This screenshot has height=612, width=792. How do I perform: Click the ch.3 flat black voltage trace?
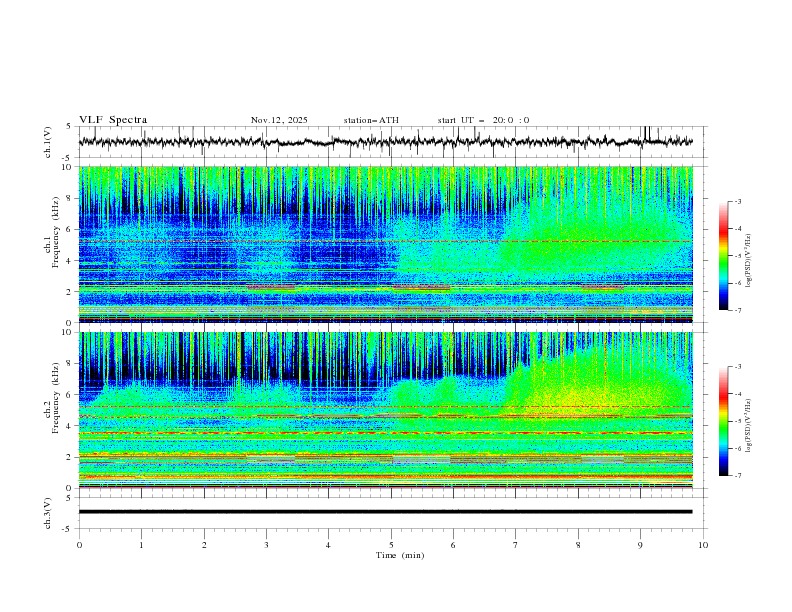click(x=385, y=512)
